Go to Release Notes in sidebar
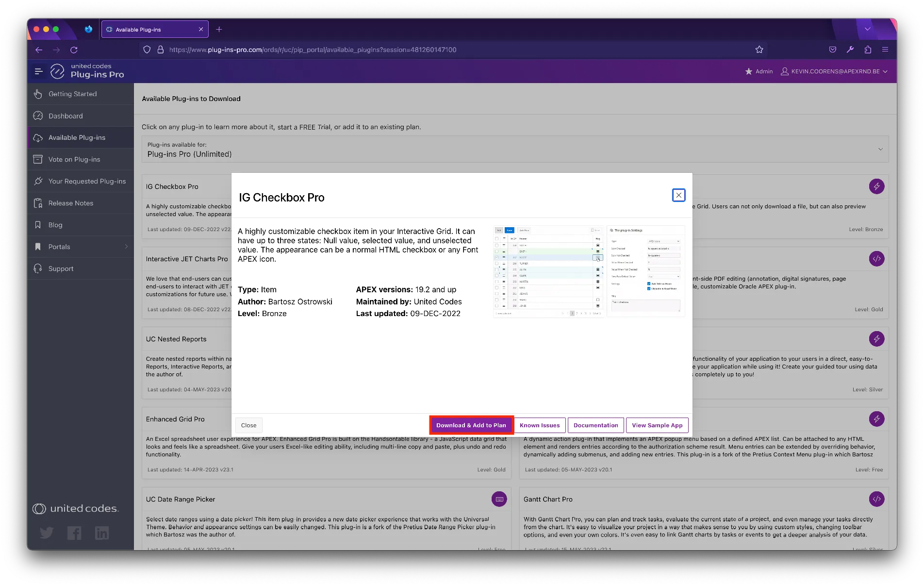The image size is (924, 586). point(71,203)
